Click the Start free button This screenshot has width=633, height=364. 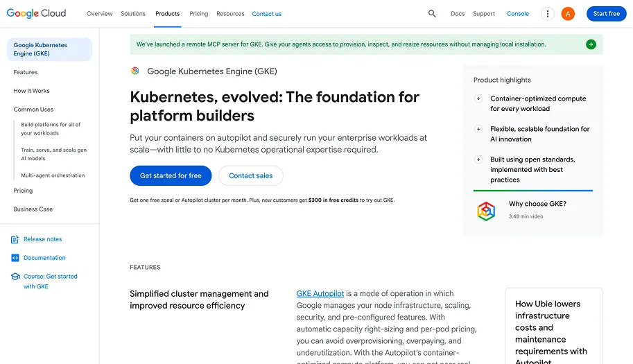coord(607,14)
